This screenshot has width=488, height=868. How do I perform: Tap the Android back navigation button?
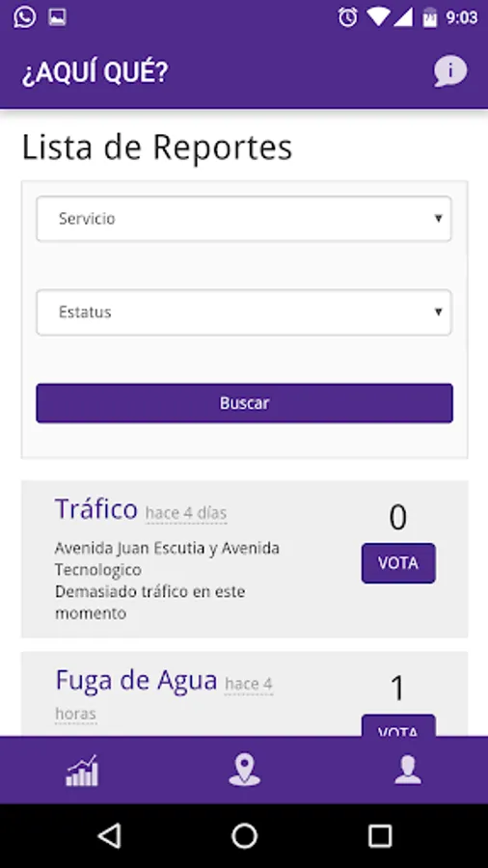pyautogui.click(x=109, y=835)
